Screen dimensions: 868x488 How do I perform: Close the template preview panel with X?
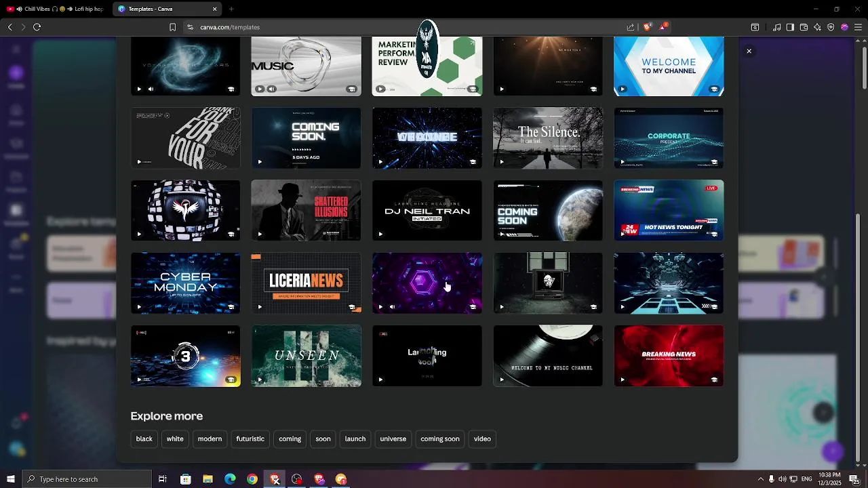[749, 52]
